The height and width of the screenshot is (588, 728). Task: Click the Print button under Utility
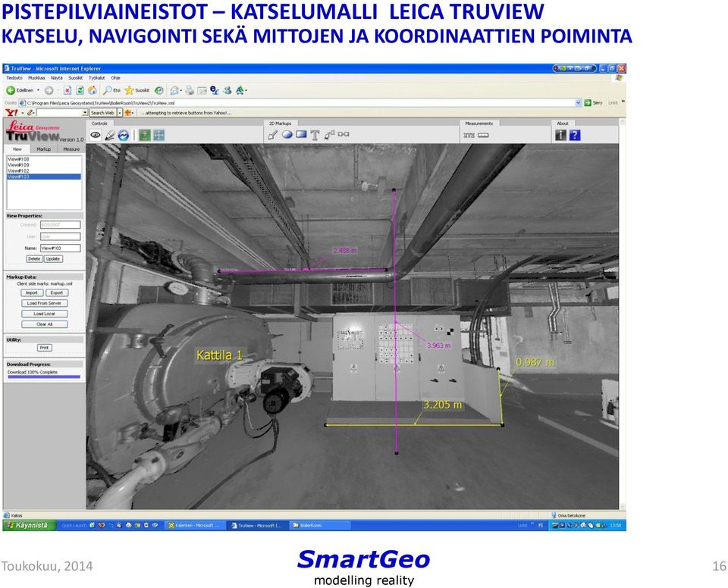click(x=44, y=348)
